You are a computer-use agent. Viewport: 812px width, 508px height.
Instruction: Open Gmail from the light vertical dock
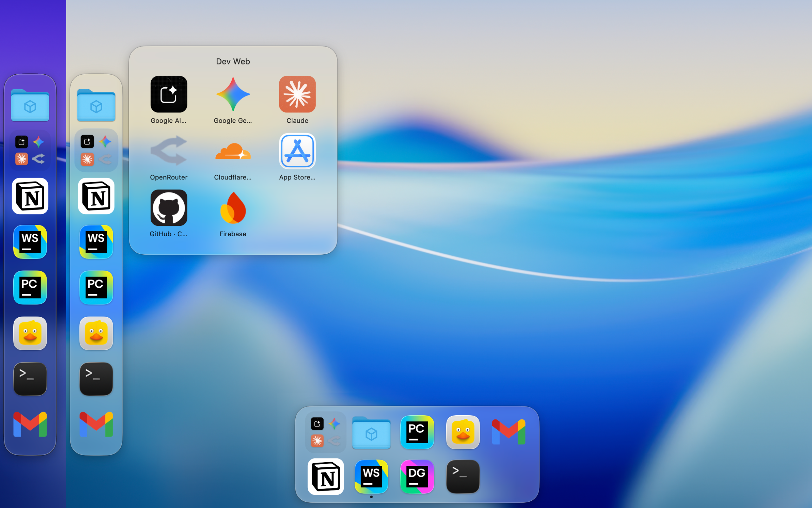click(x=96, y=425)
